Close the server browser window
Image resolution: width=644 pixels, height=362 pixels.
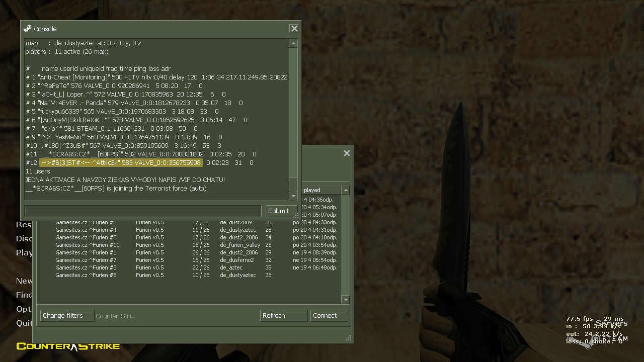point(347,153)
